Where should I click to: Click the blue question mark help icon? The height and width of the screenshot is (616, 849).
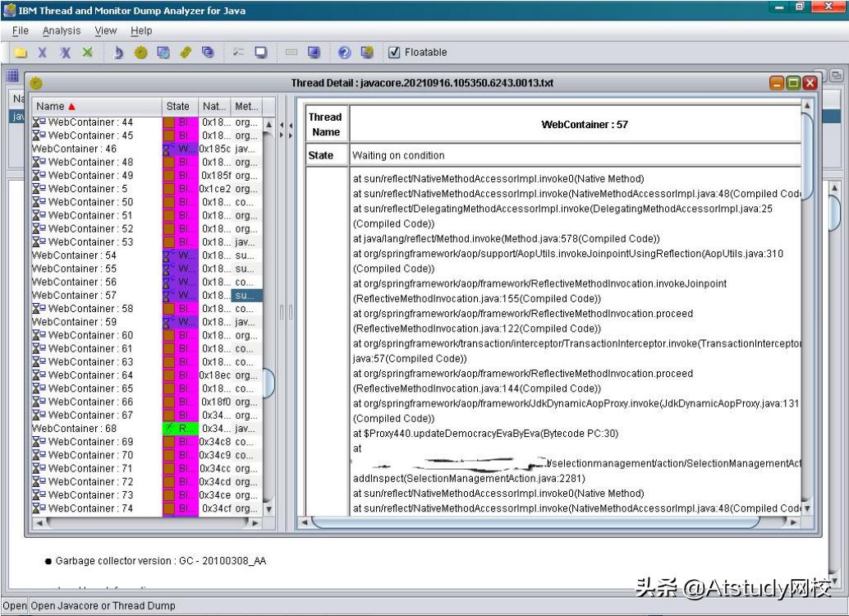[x=345, y=53]
